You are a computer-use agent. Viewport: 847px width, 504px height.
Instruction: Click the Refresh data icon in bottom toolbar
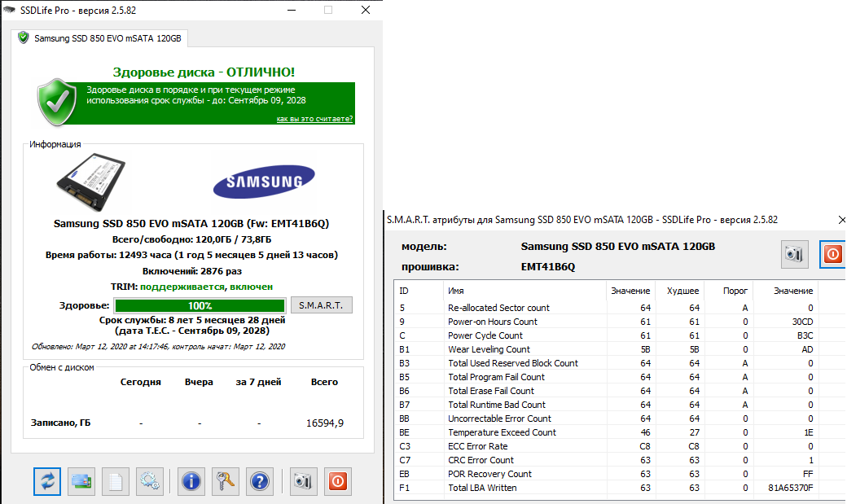pos(47,480)
